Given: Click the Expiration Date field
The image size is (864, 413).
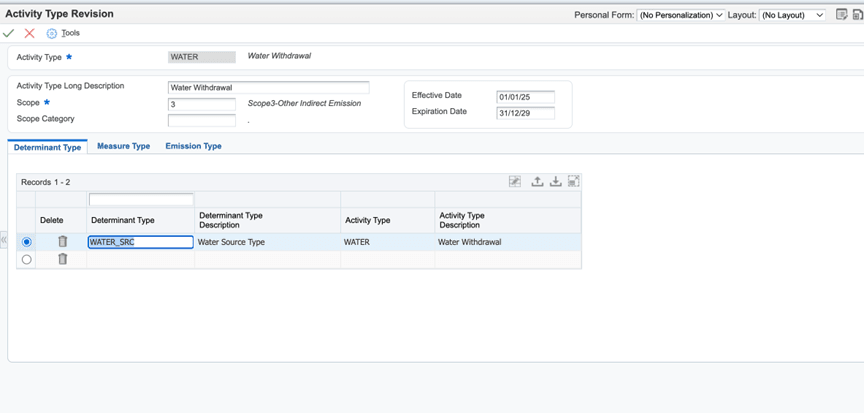Looking at the screenshot, I should (525, 113).
